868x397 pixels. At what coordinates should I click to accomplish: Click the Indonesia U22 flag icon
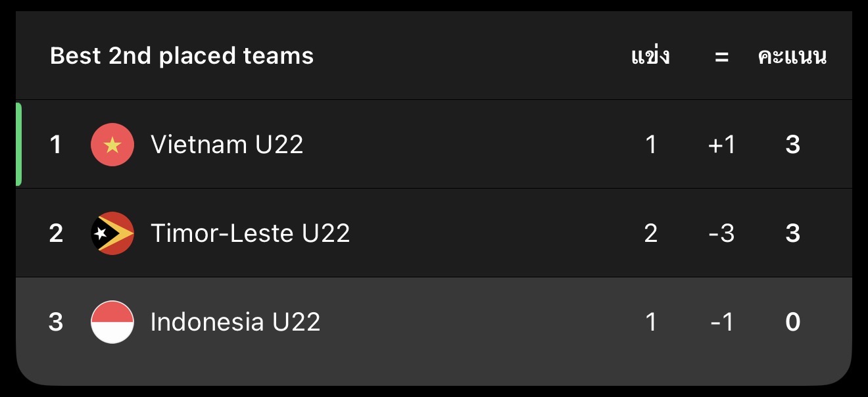click(112, 322)
